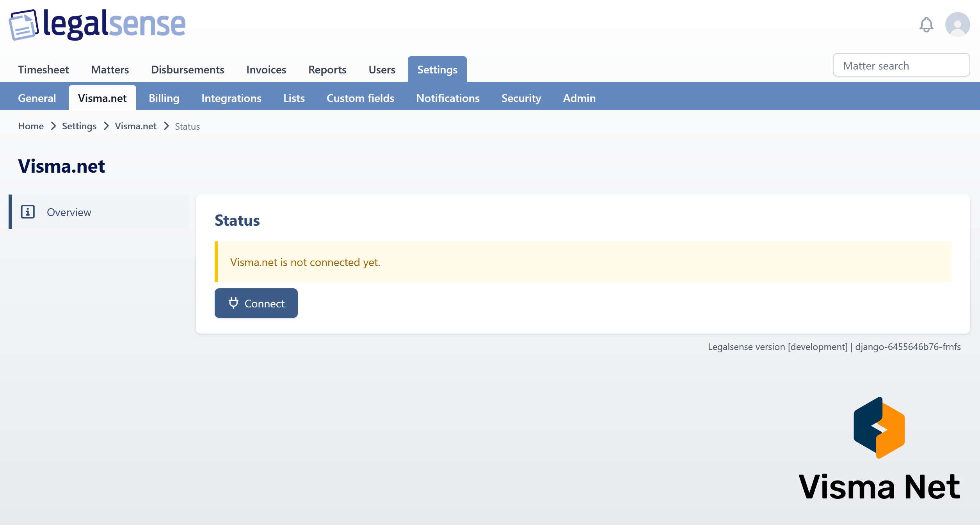Go to Custom fields subtab
Image resolution: width=980 pixels, height=525 pixels.
pyautogui.click(x=360, y=98)
